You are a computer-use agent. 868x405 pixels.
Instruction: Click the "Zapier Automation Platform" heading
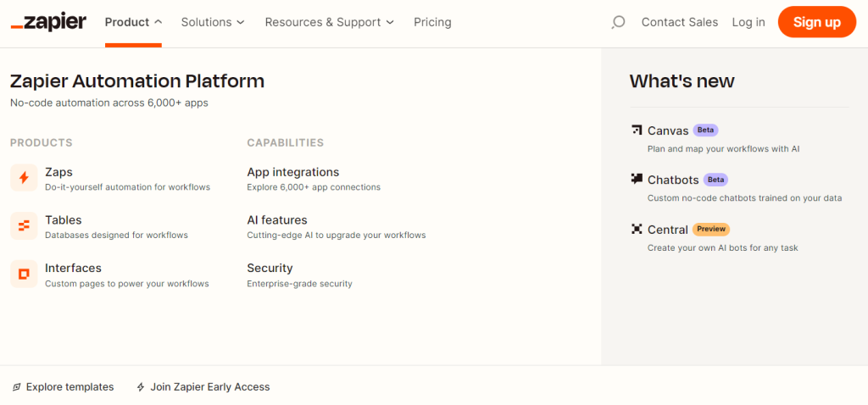click(x=137, y=81)
